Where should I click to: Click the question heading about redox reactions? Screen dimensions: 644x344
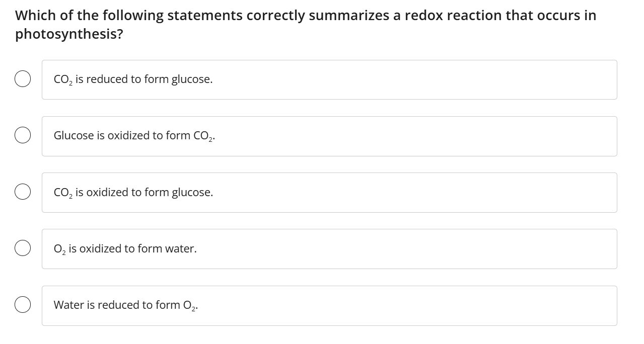pos(305,16)
